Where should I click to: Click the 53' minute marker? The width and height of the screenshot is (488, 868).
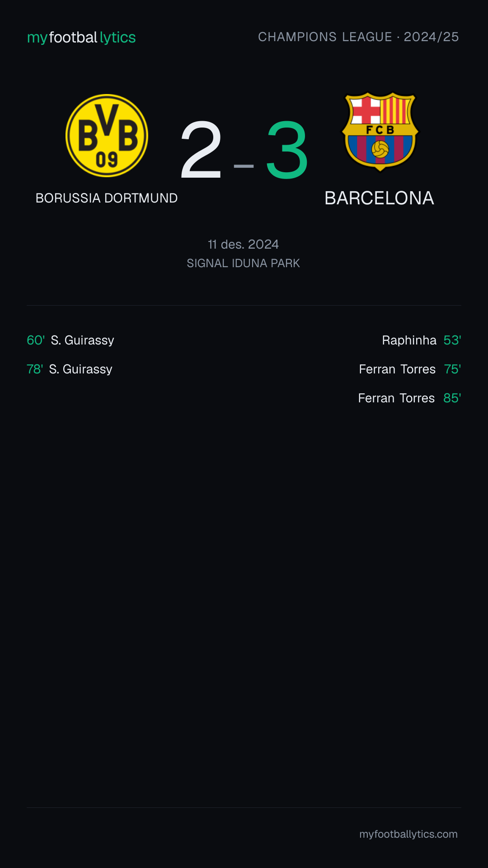(x=452, y=340)
